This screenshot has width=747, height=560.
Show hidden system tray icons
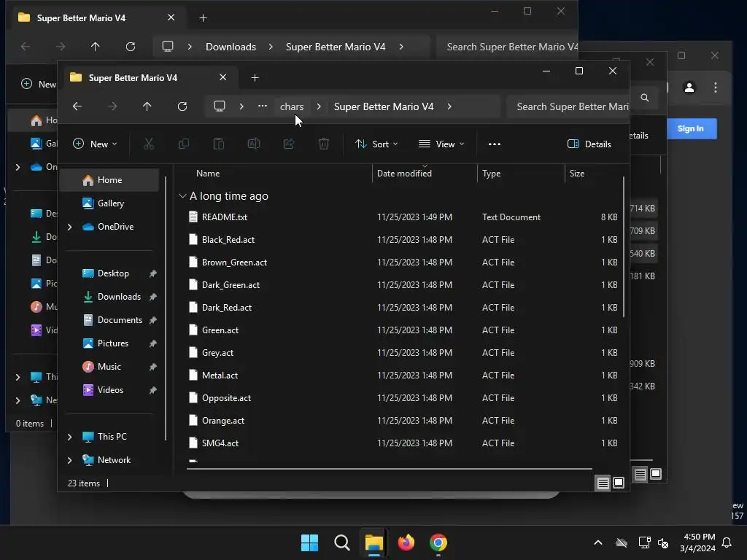[x=598, y=542]
